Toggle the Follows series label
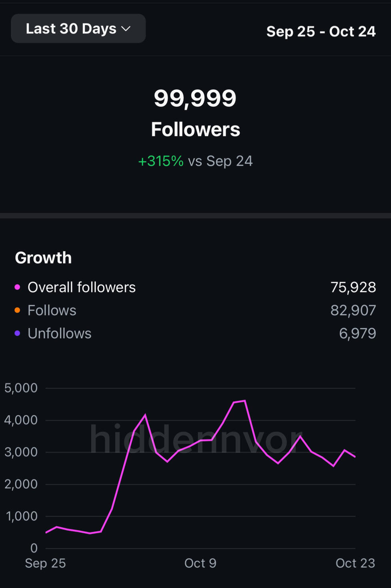391x588 pixels. point(52,311)
